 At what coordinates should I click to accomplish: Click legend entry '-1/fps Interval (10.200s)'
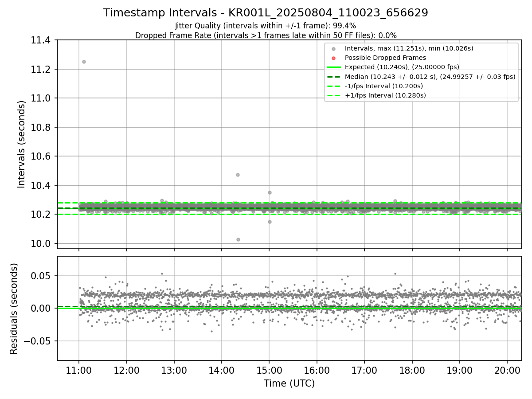pos(384,86)
